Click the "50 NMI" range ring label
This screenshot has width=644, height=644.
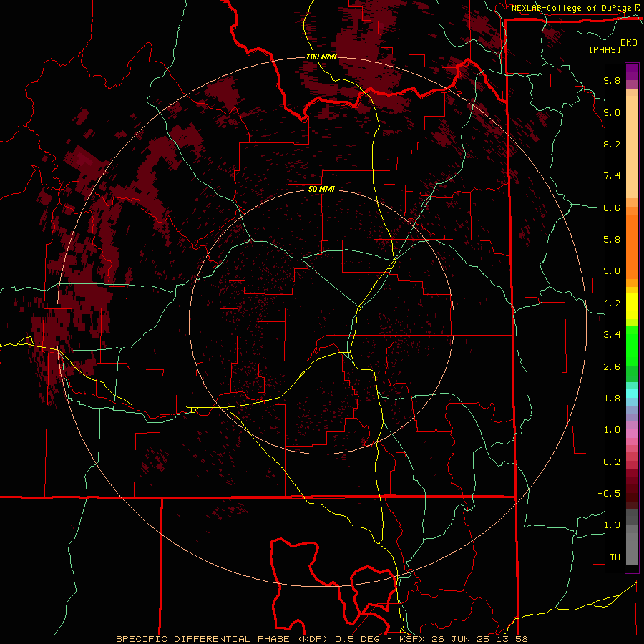click(321, 189)
